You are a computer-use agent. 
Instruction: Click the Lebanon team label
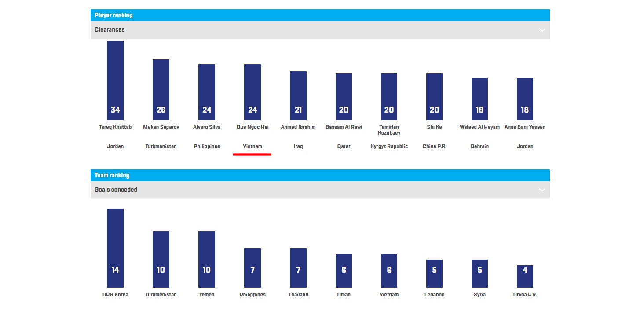click(x=435, y=295)
